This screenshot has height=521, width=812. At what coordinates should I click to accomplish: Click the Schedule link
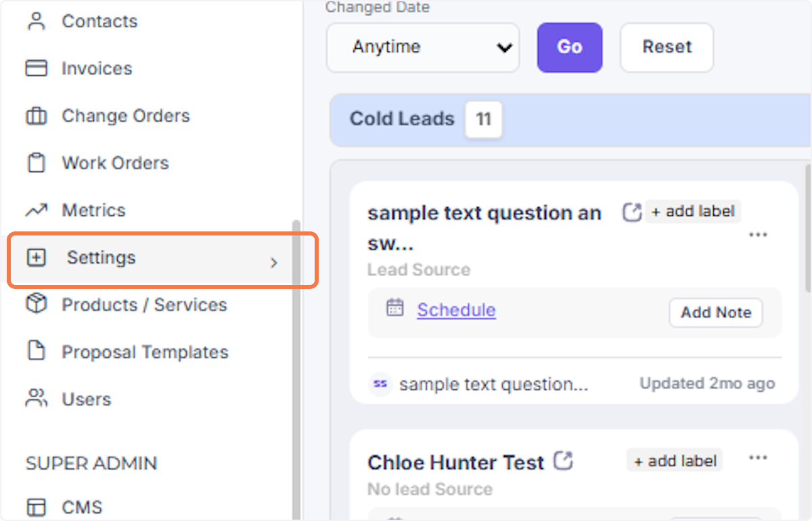pyautogui.click(x=456, y=309)
